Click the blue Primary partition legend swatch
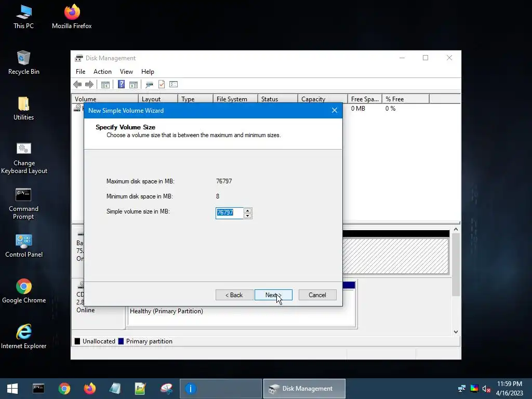 (121, 341)
